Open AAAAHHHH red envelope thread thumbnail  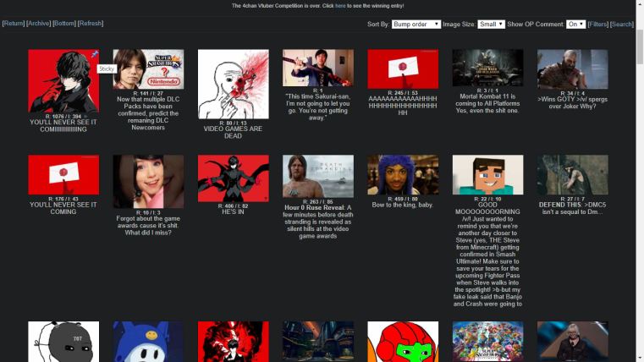[403, 69]
